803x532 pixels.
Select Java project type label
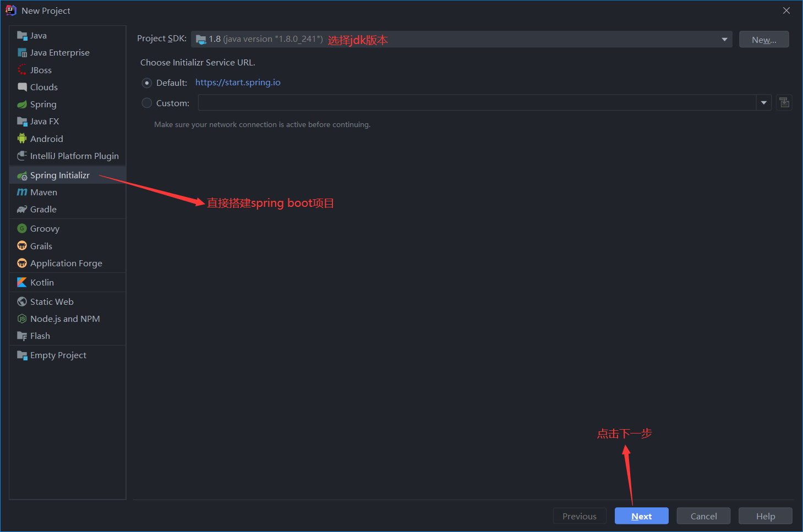click(39, 36)
